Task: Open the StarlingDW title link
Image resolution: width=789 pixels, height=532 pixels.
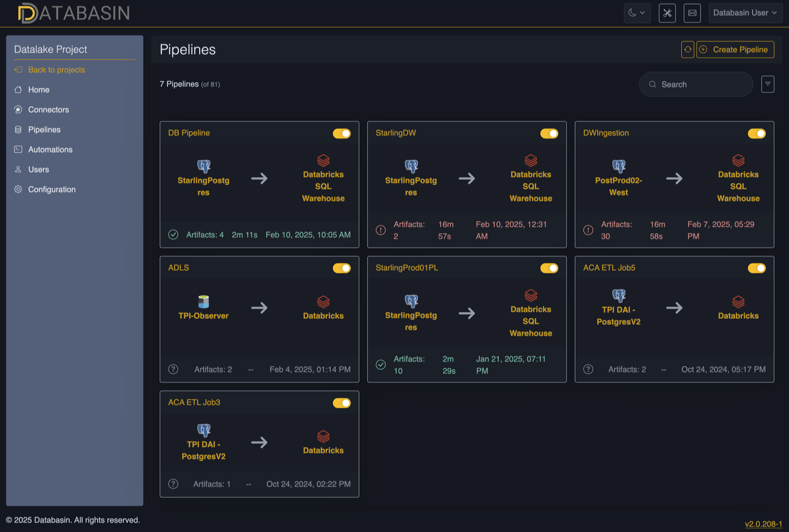Action: coord(396,133)
